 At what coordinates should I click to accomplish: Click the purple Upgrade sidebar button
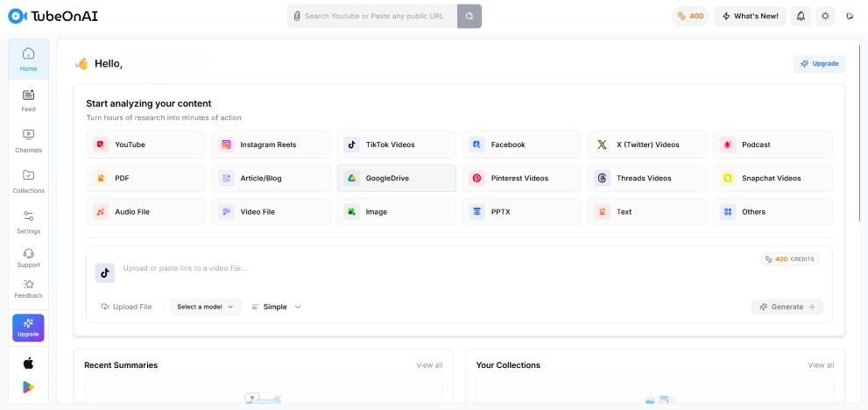[x=28, y=328]
